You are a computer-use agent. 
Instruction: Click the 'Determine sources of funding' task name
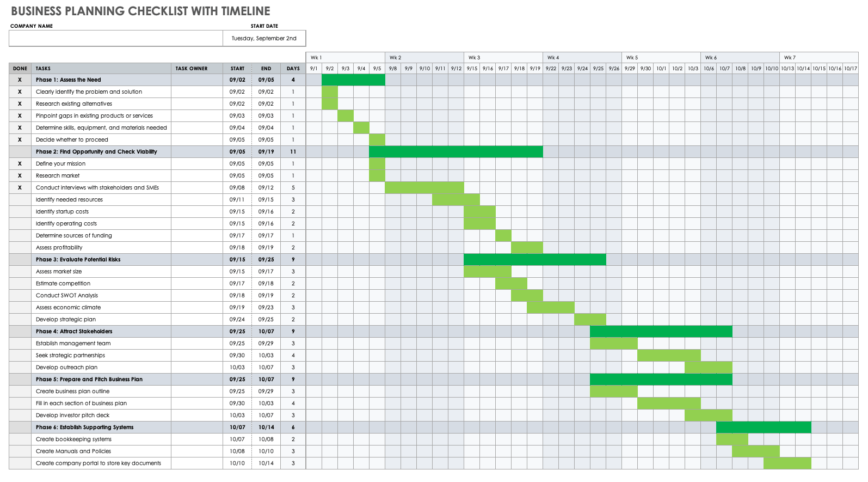tap(74, 236)
